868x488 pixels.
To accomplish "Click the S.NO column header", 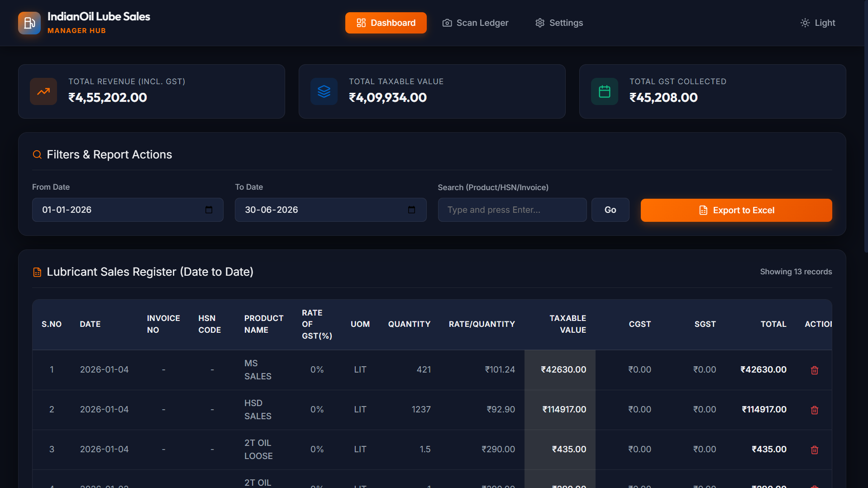I will click(52, 324).
